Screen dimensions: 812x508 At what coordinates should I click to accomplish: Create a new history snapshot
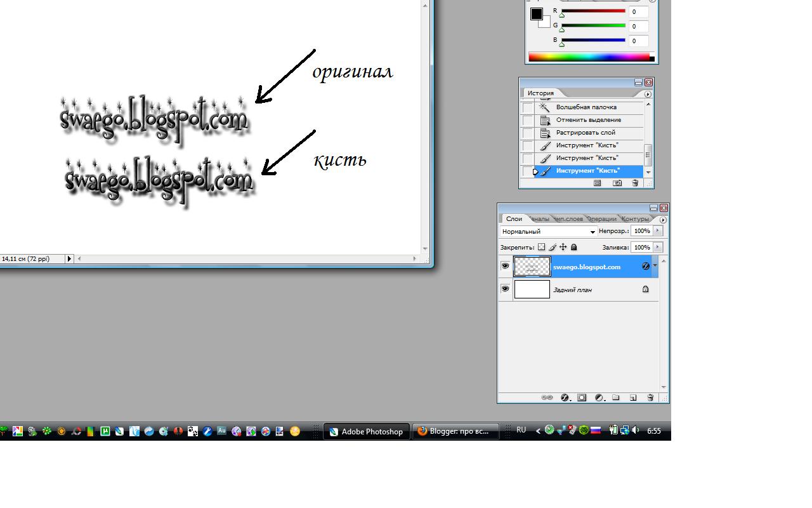617,183
